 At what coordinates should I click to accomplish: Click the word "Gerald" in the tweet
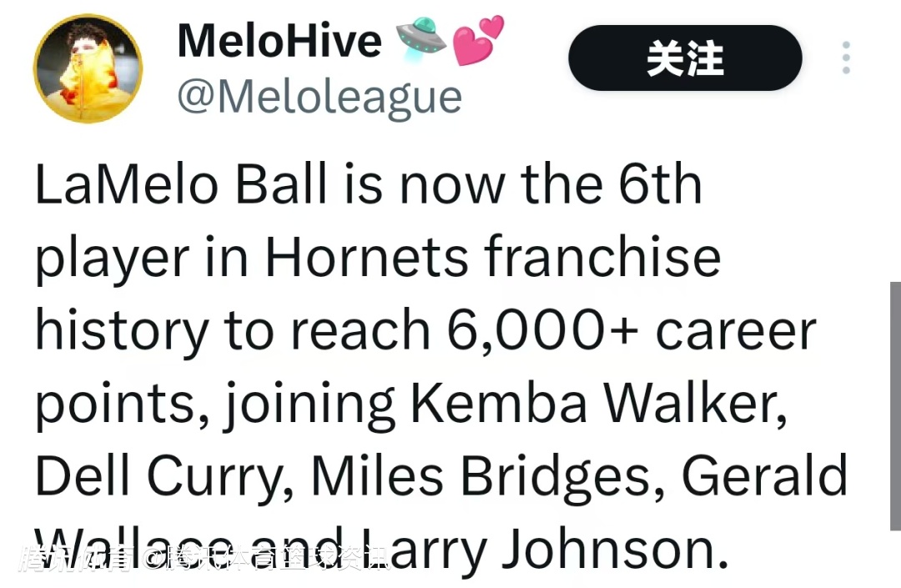pyautogui.click(x=764, y=477)
